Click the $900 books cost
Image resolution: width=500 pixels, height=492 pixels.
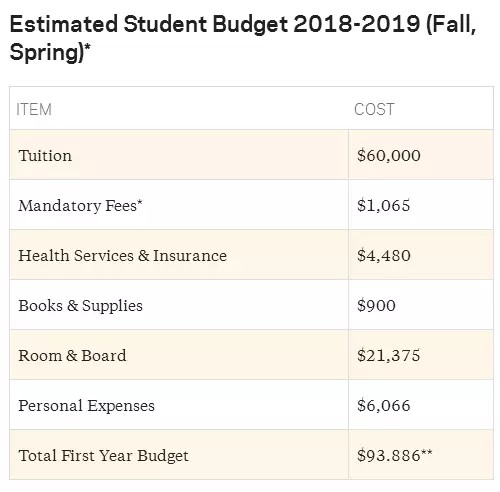(x=376, y=305)
